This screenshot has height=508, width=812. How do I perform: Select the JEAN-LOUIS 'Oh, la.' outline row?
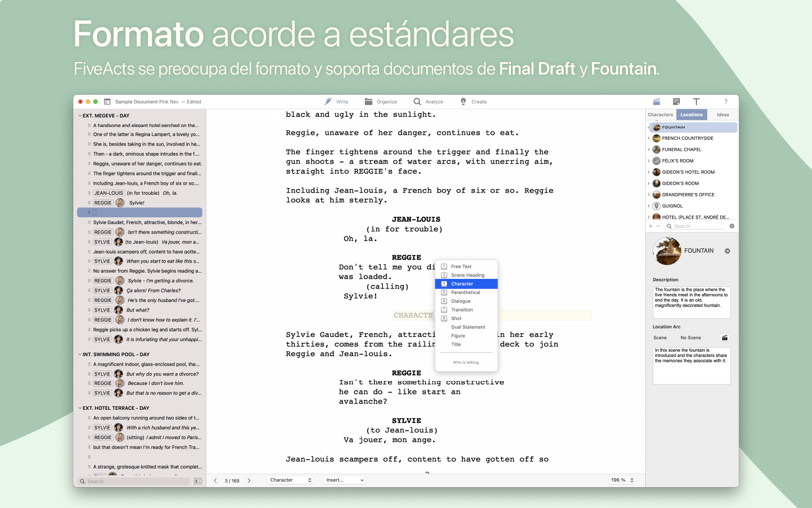point(140,193)
